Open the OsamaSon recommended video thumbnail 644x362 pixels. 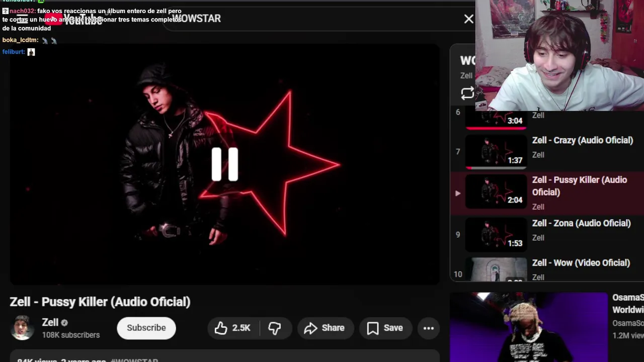point(529,327)
